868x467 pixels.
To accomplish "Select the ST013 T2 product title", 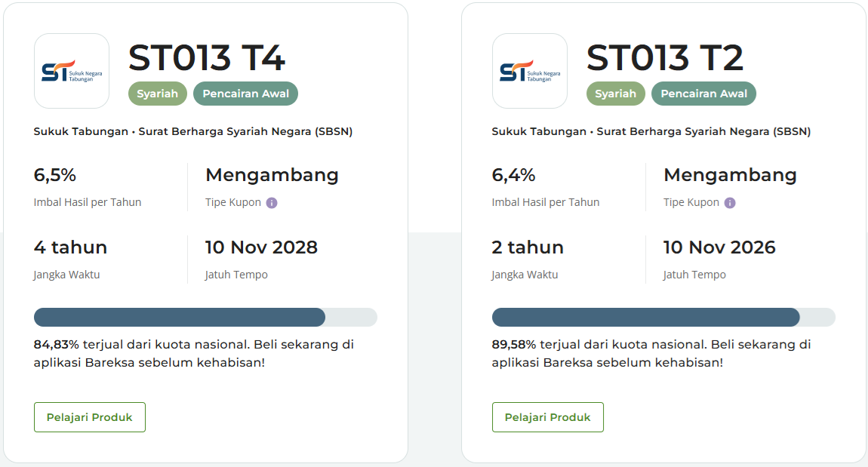I will click(665, 58).
